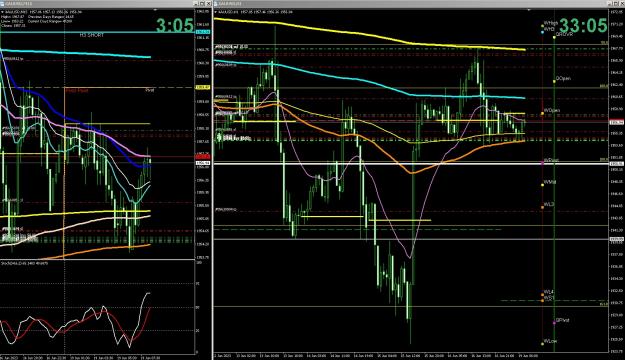Click the left chart window's title bar icon
This screenshot has width=625, height=360.
pos(3,4)
